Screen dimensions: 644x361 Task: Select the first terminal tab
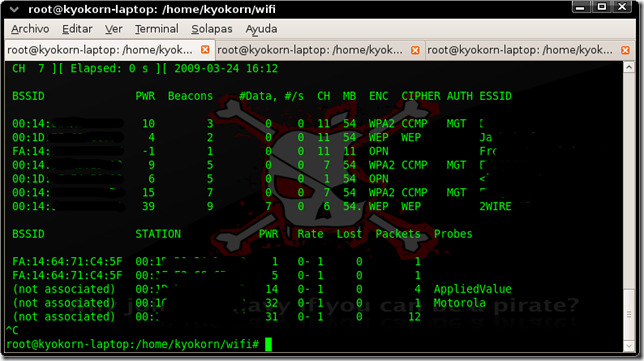(x=109, y=50)
